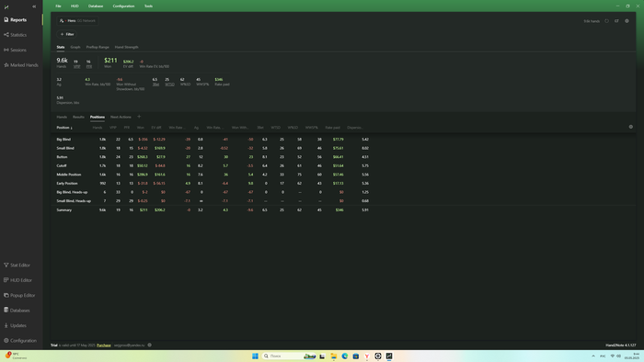Open the File menu

[58, 6]
